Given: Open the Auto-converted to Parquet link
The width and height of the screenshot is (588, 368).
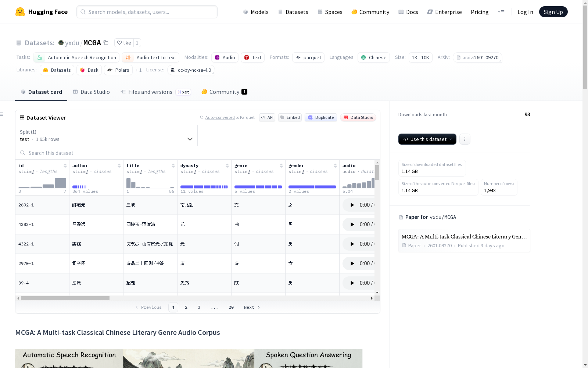Looking at the screenshot, I should click(x=227, y=117).
